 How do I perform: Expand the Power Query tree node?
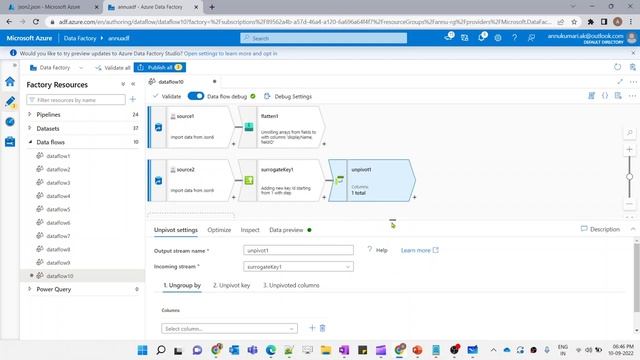[29, 289]
